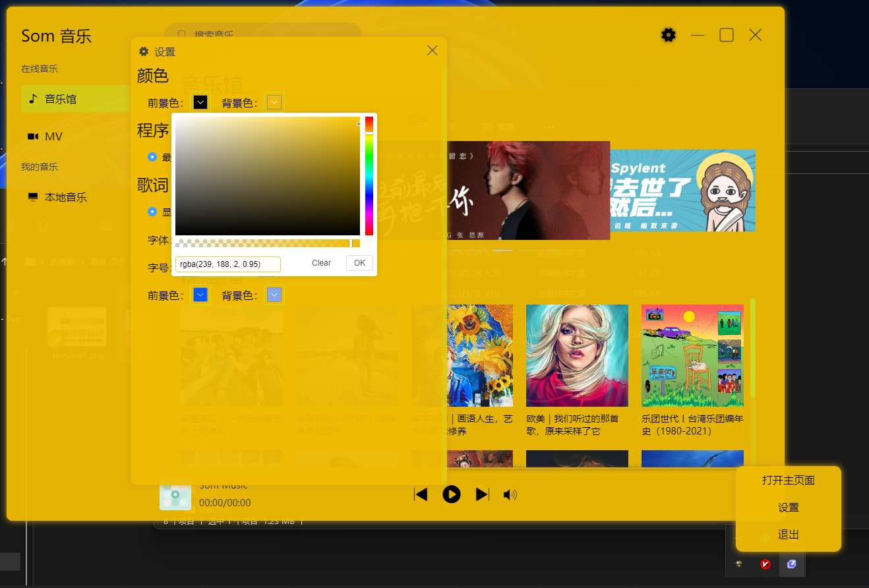Skip to the previous track
This screenshot has width=869, height=588.
421,494
